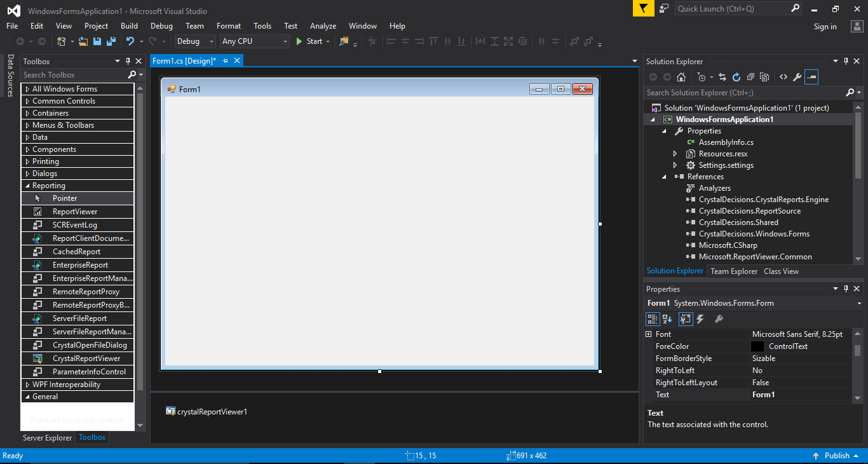
Task: Toggle auto-hide pin on Toolbox panel
Action: [x=128, y=61]
